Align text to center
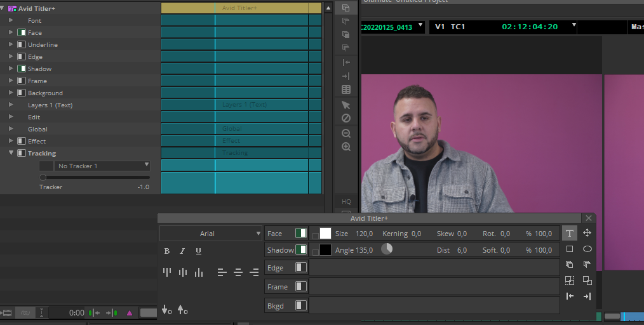This screenshot has height=325, width=644. tap(238, 272)
